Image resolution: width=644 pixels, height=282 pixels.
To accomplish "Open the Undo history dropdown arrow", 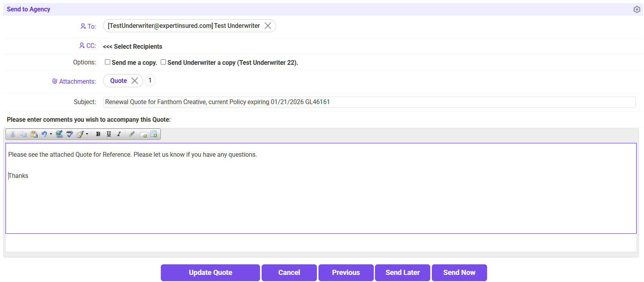I will tap(51, 134).
